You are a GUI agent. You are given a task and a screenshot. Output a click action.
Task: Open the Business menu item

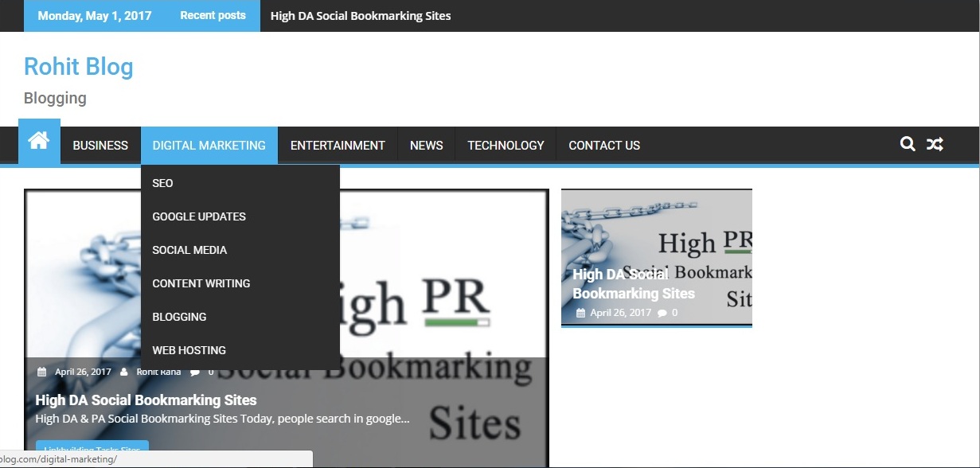[x=100, y=145]
